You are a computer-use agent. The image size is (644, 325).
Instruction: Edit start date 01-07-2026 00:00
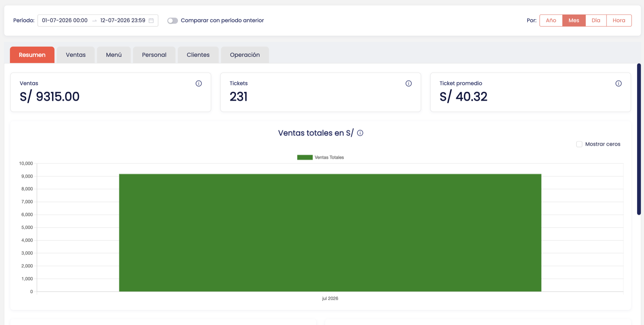65,21
